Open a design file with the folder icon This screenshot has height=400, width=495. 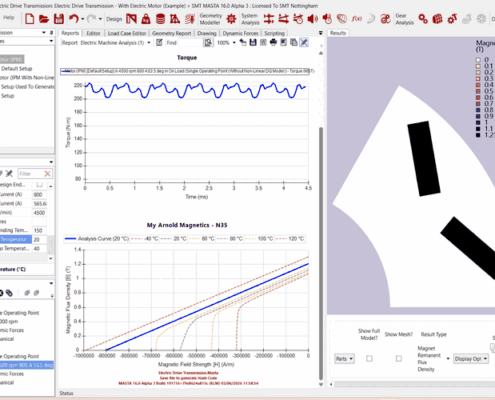(x=44, y=19)
